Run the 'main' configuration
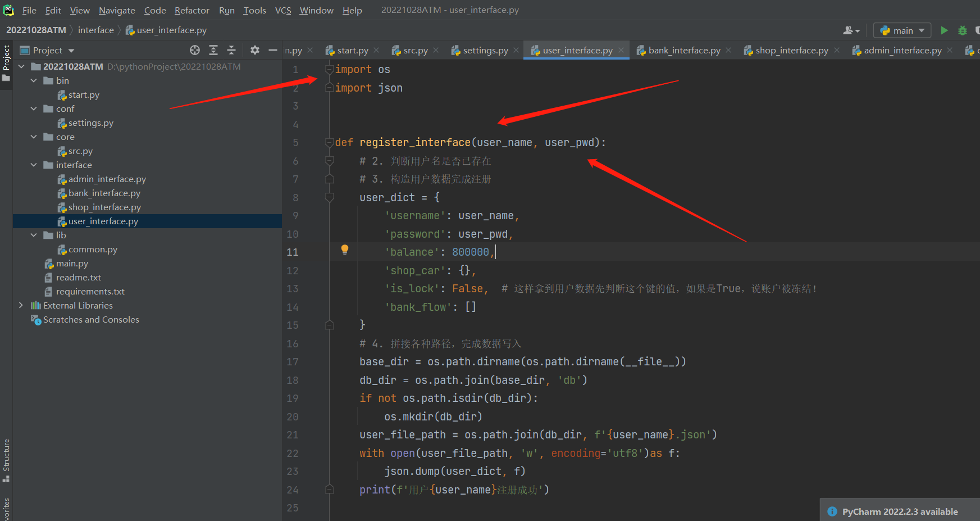The image size is (980, 521). coord(945,30)
